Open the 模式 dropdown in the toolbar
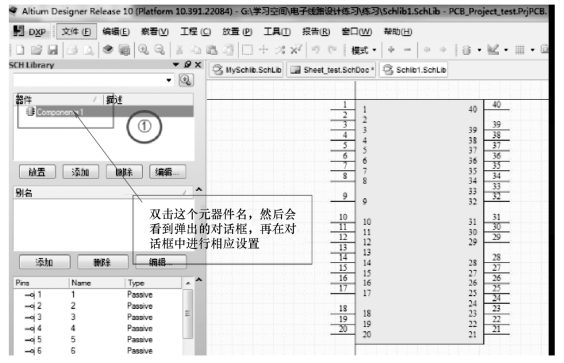Screen dimensions: 564x363 coord(363,50)
